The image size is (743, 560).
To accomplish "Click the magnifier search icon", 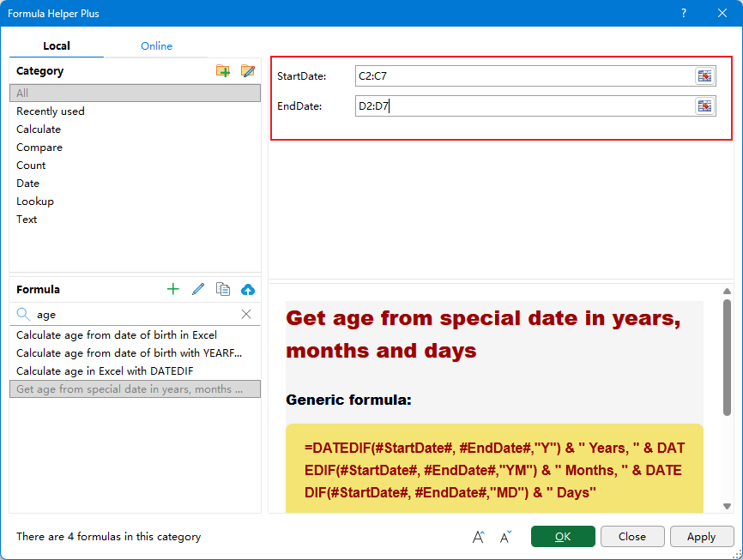I will (23, 314).
